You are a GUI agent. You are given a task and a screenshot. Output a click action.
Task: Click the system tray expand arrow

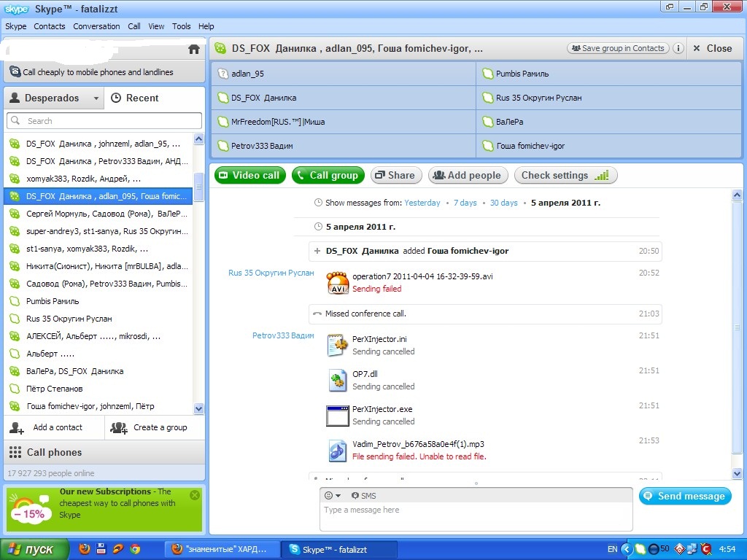[x=627, y=549]
